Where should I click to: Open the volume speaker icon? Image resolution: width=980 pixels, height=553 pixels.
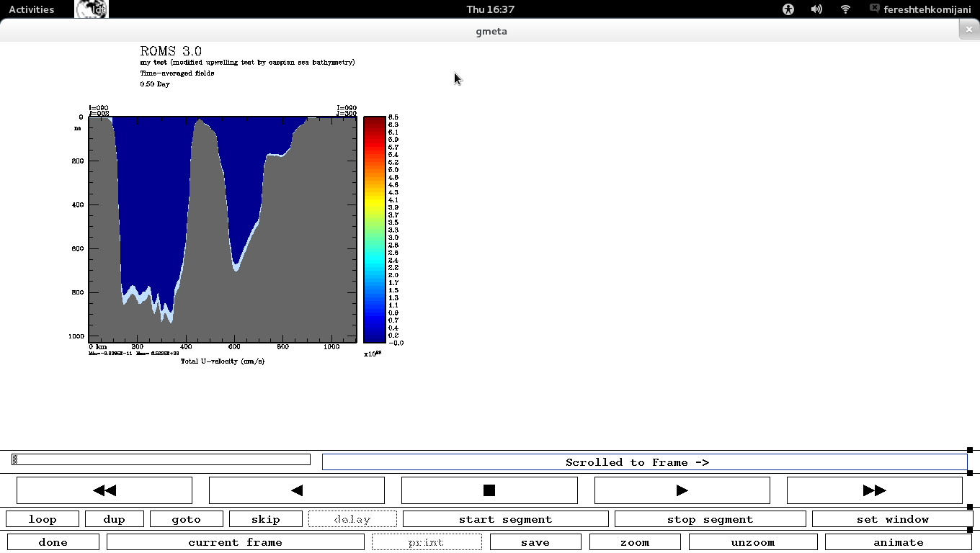pyautogui.click(x=816, y=9)
